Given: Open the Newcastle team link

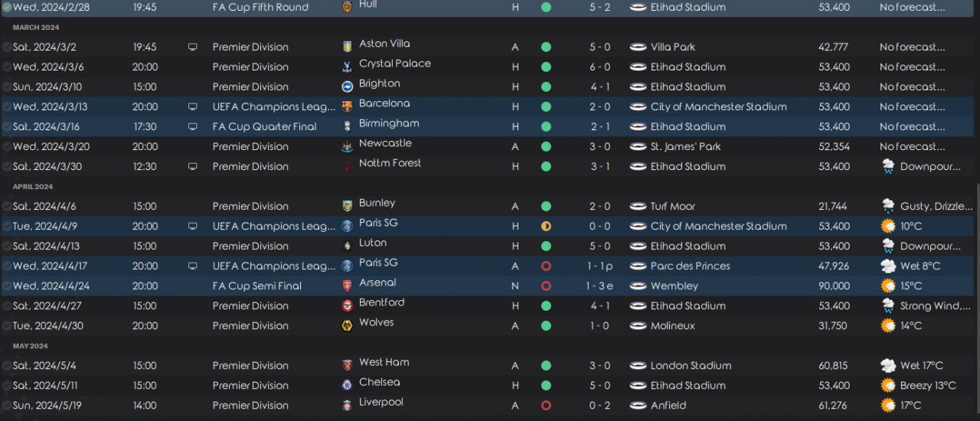Looking at the screenshot, I should (385, 143).
